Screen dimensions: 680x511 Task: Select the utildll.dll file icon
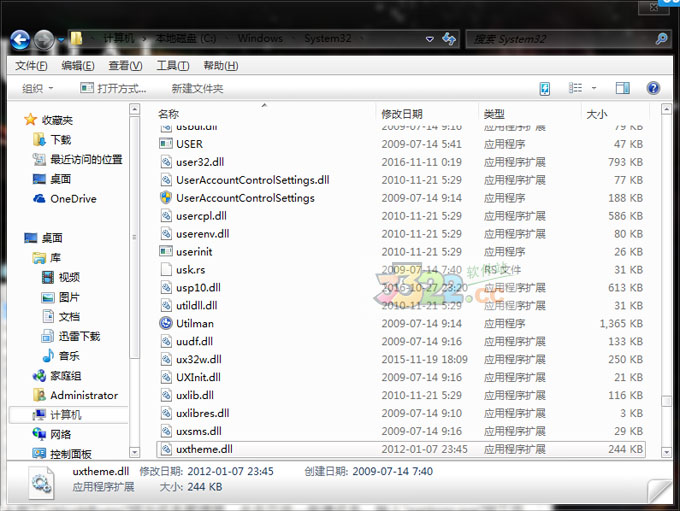166,305
